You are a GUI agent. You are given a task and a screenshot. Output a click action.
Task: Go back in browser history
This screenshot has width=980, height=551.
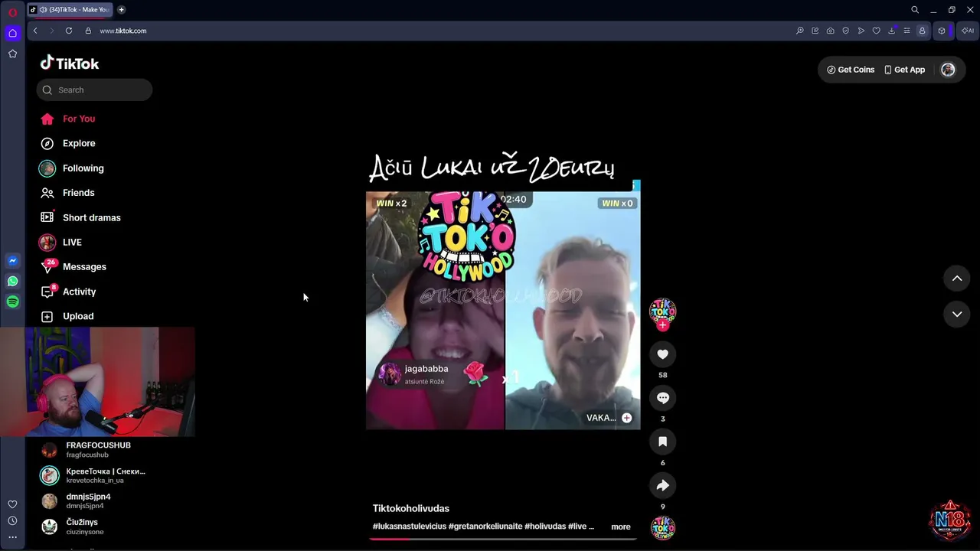(x=35, y=31)
